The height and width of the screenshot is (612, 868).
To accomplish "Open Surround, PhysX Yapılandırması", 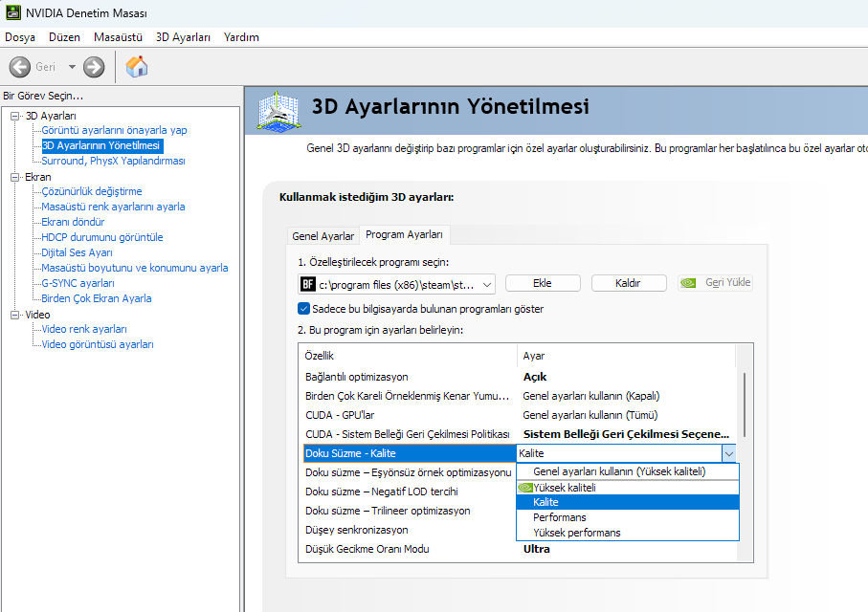I will (x=113, y=161).
